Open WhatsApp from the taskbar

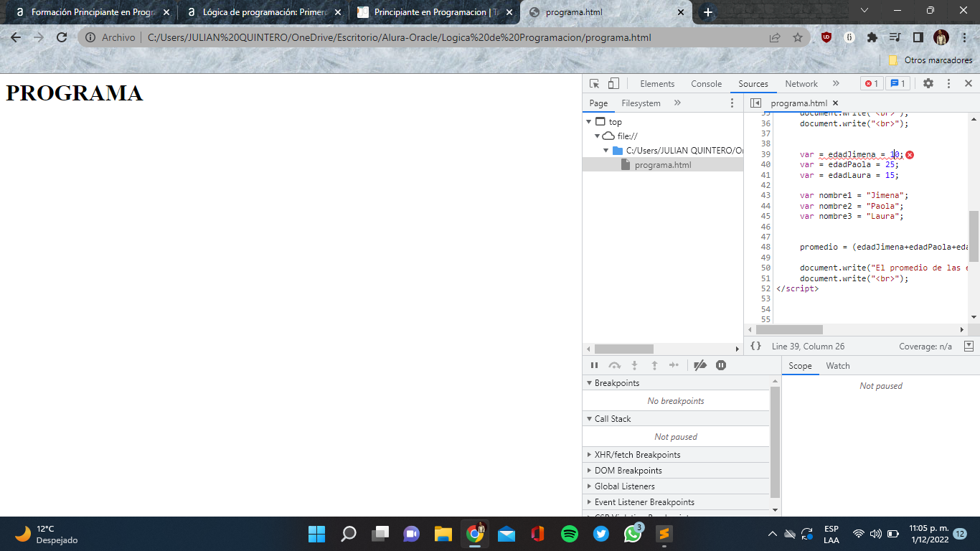pos(633,534)
